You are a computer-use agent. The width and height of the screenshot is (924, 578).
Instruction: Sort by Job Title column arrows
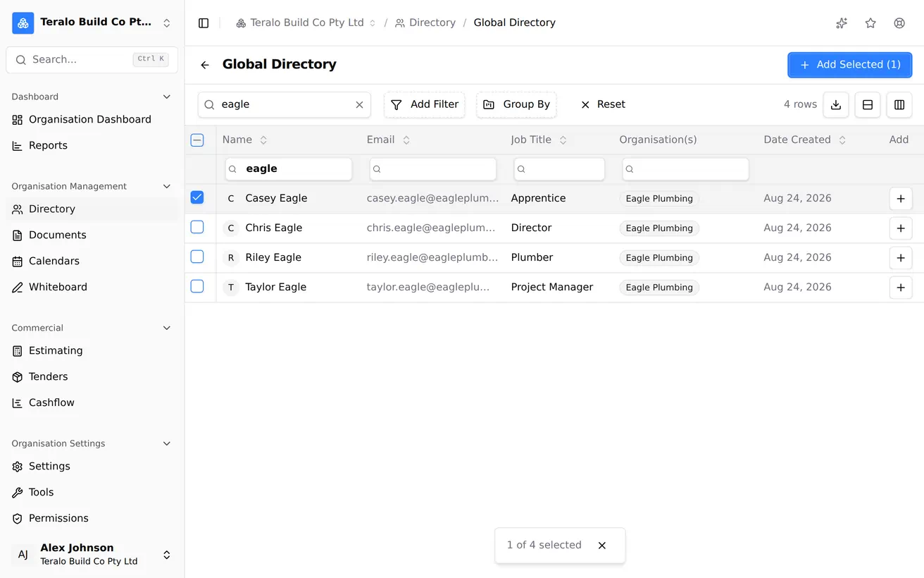(563, 140)
